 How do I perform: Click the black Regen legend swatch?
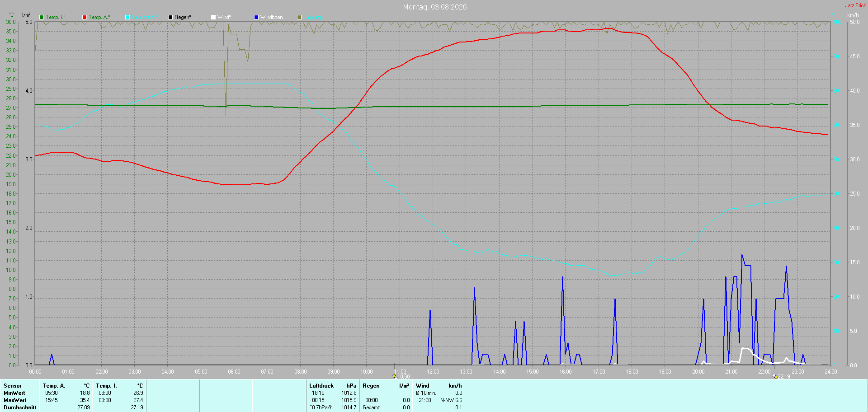[170, 17]
